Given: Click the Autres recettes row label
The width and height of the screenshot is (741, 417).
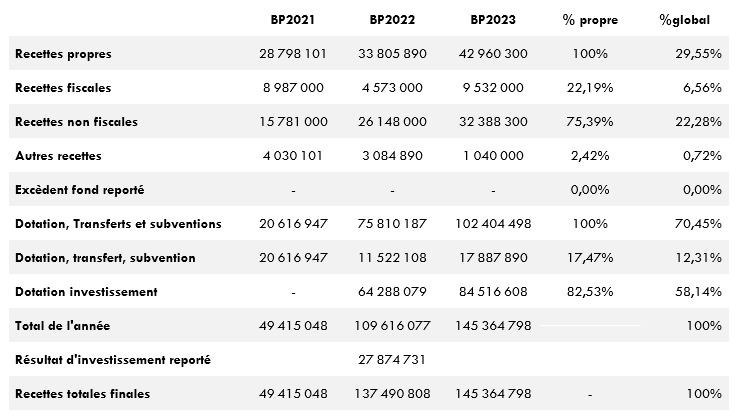Looking at the screenshot, I should [59, 156].
